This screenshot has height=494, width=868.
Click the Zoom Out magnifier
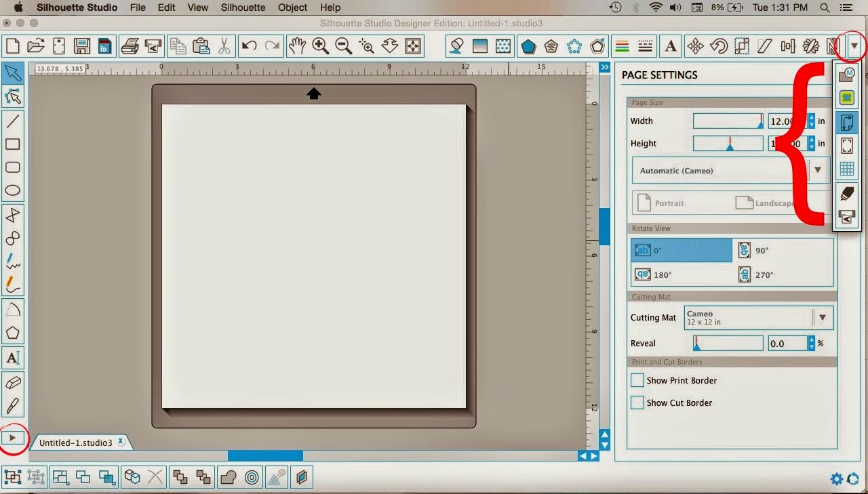pyautogui.click(x=343, y=46)
